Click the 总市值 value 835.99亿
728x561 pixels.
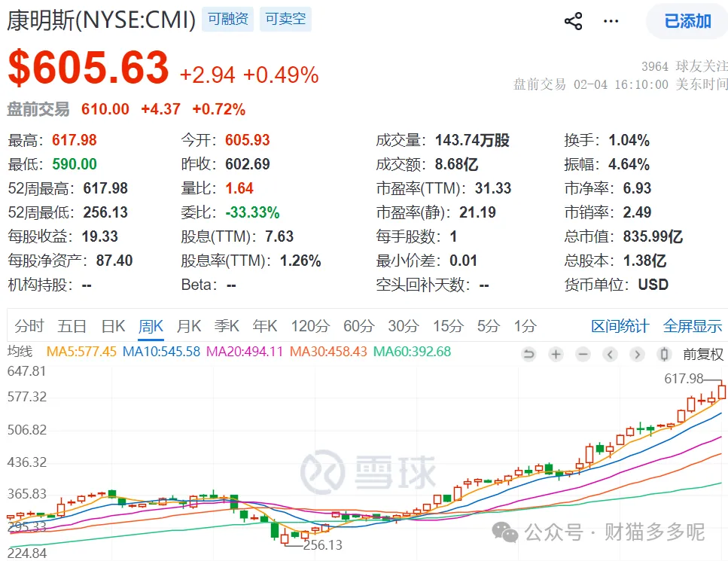(653, 236)
